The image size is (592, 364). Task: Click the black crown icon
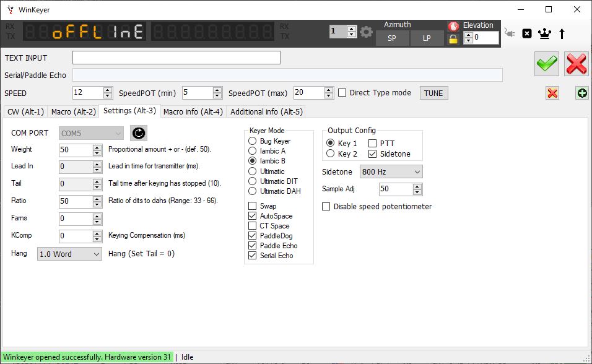click(x=544, y=33)
